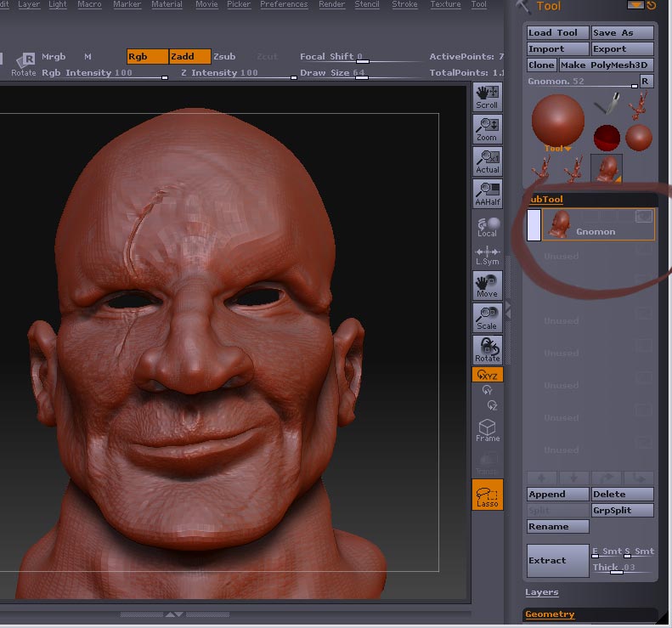This screenshot has height=628, width=672.
Task: Toggle Zadd sculpt mode
Action: [x=189, y=57]
